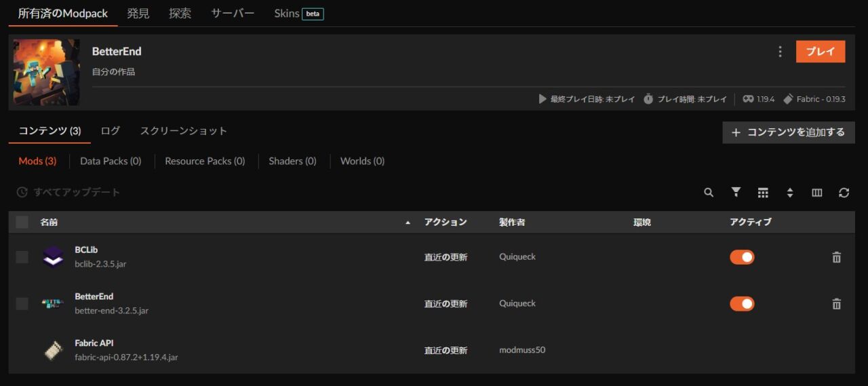The image size is (868, 386).
Task: Click the BCLib mod name
Action: click(86, 250)
